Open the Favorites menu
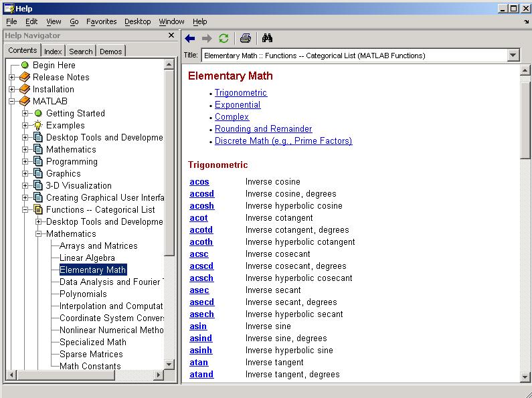 (102, 21)
